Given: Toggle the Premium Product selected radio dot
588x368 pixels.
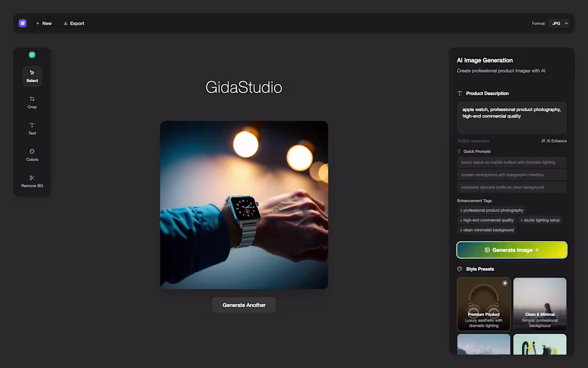Looking at the screenshot, I should click(x=505, y=283).
